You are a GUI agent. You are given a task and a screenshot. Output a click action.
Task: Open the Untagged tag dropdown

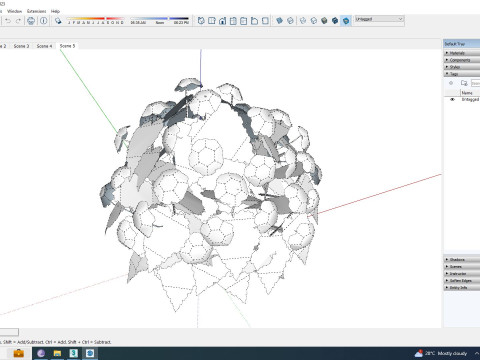pos(379,19)
